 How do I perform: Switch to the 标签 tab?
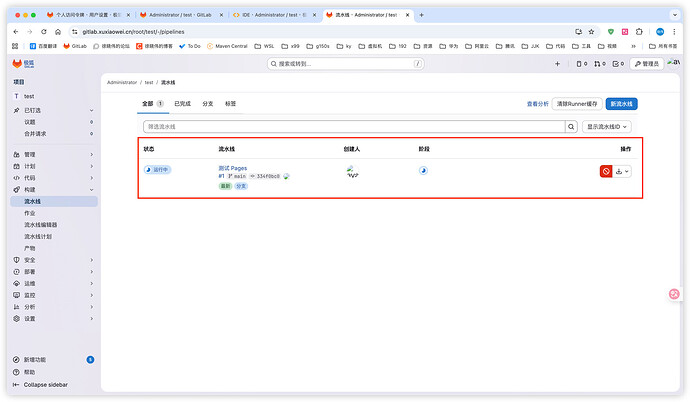click(231, 103)
